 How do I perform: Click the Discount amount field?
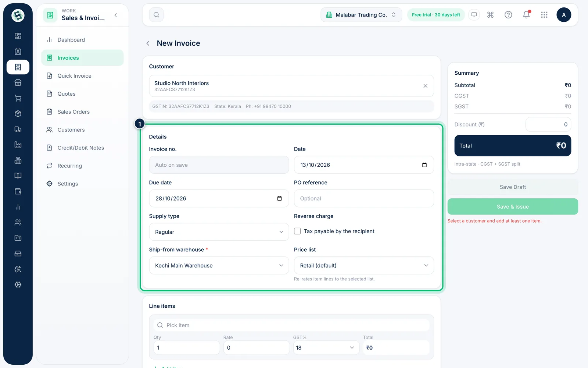(x=548, y=124)
